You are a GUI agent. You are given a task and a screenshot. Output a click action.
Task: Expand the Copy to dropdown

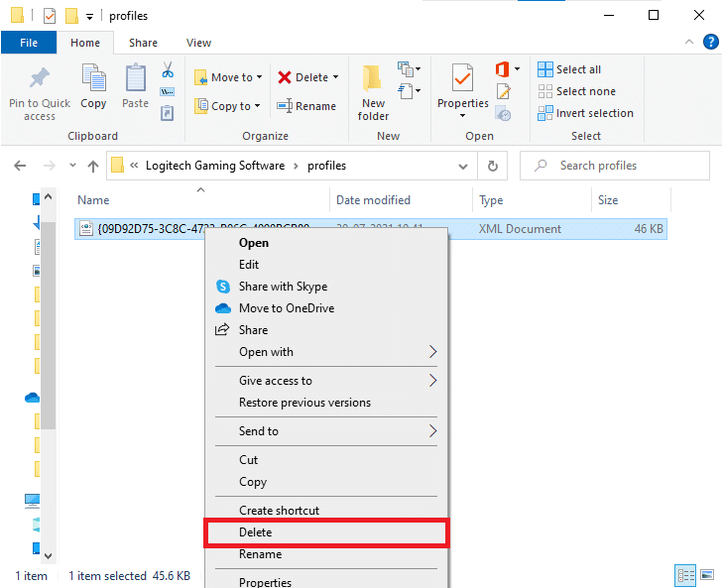(x=258, y=106)
